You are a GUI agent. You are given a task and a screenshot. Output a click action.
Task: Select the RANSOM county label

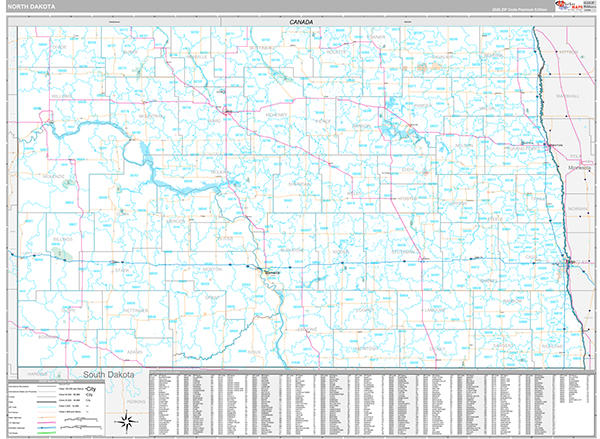click(x=512, y=301)
